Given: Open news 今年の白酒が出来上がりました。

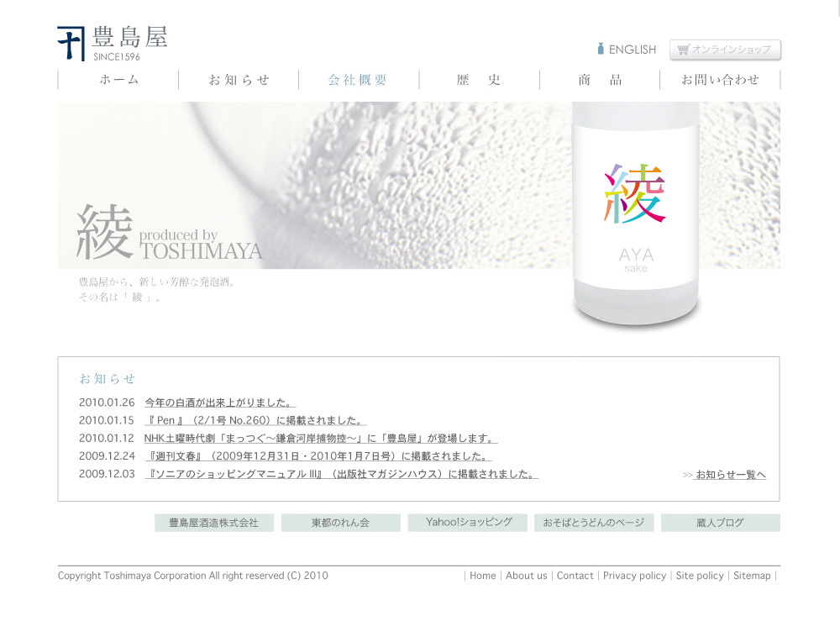Looking at the screenshot, I should pos(219,403).
